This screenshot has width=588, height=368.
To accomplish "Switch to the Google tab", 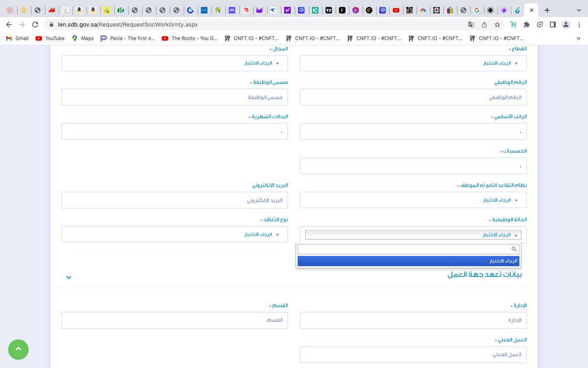I will pyautogui.click(x=477, y=10).
